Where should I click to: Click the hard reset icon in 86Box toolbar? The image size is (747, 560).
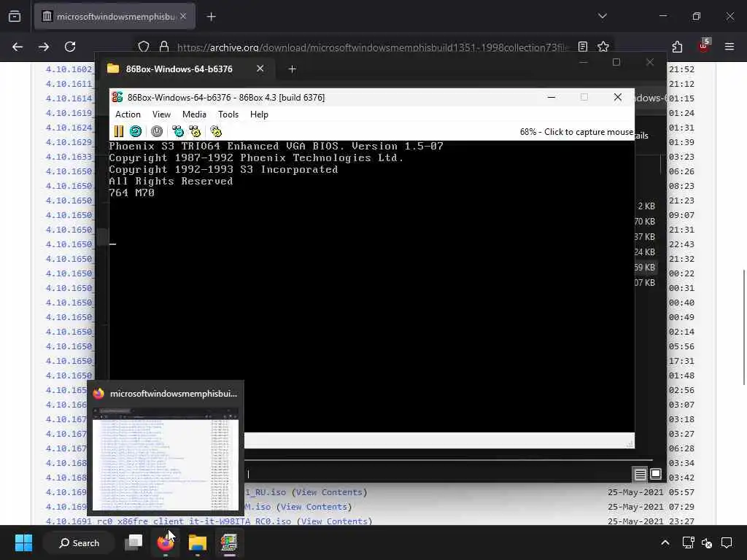tap(136, 131)
